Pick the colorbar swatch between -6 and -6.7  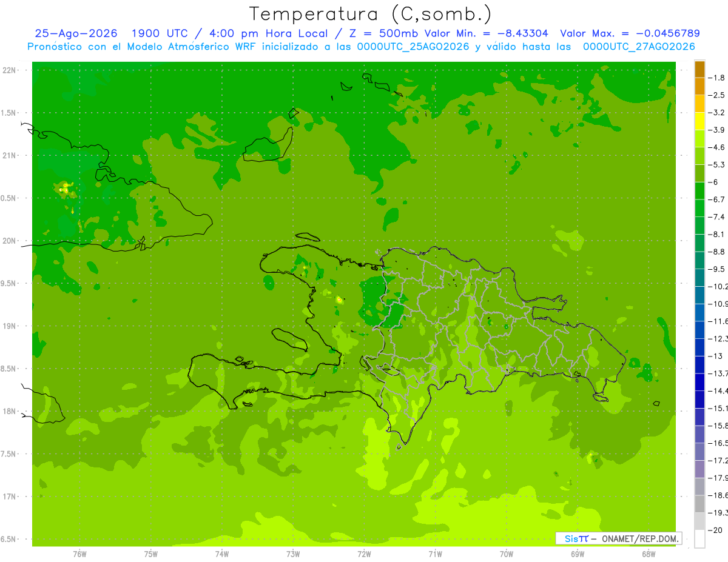pos(699,191)
